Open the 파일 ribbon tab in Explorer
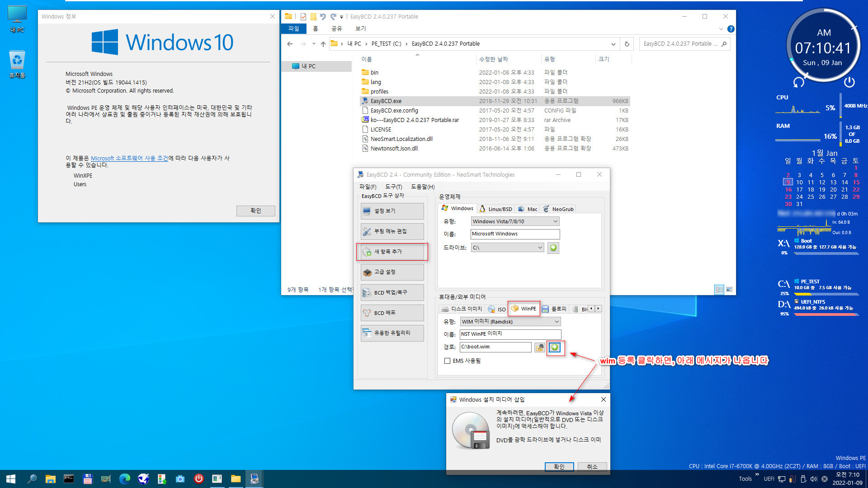This screenshot has width=868, height=488. [x=294, y=28]
